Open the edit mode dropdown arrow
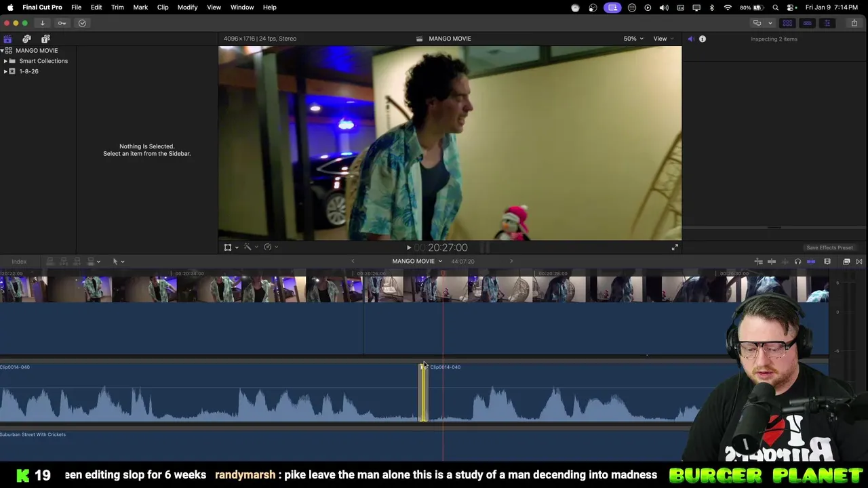 [x=98, y=262]
